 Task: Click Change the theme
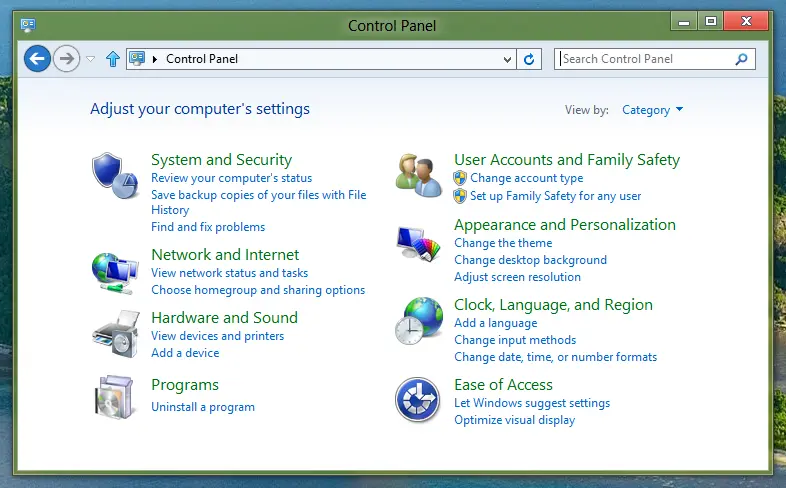tap(503, 243)
